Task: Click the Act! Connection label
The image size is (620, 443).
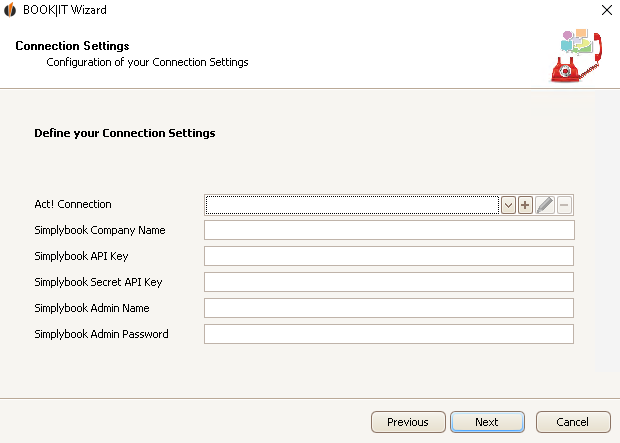Action: (x=73, y=204)
